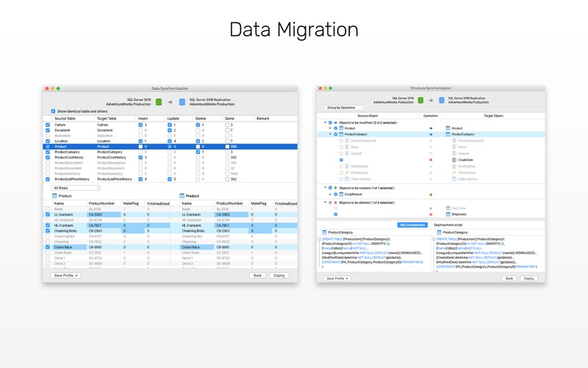The width and height of the screenshot is (588, 368).
Task: Switch to the Deployment script tab
Action: point(448,225)
